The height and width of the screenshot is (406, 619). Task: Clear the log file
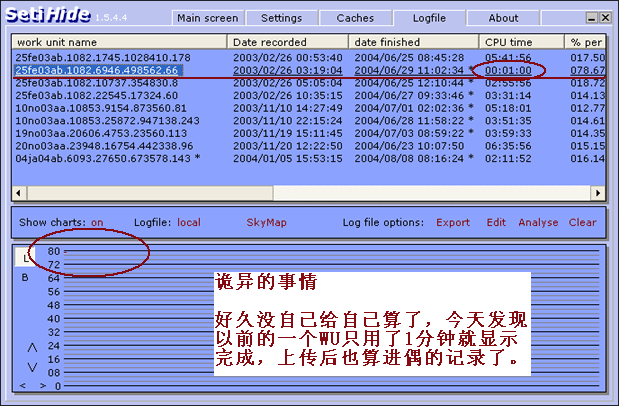tap(582, 222)
